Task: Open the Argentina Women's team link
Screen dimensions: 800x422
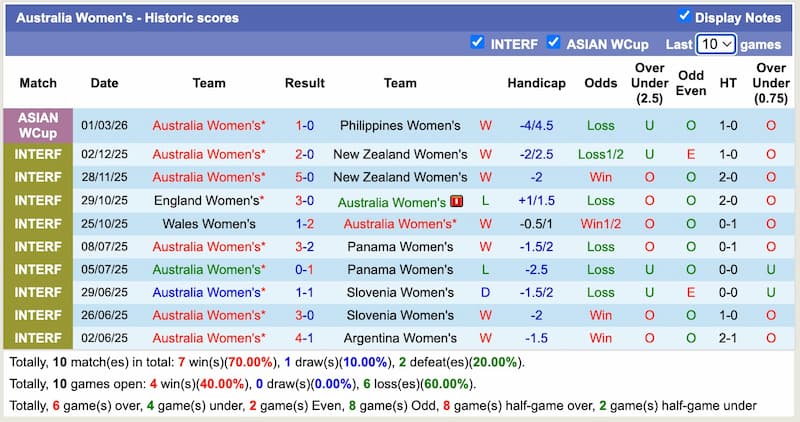Action: pyautogui.click(x=400, y=338)
